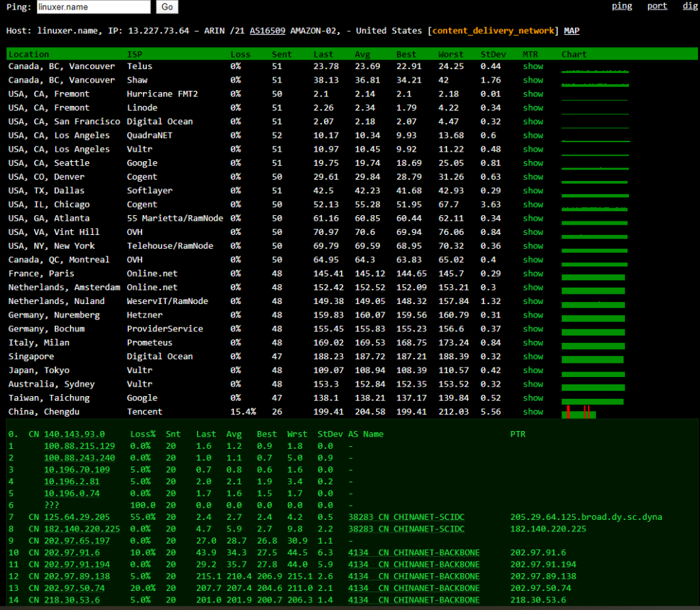700x610 pixels.
Task: Switch to the port tab
Action: click(x=657, y=6)
